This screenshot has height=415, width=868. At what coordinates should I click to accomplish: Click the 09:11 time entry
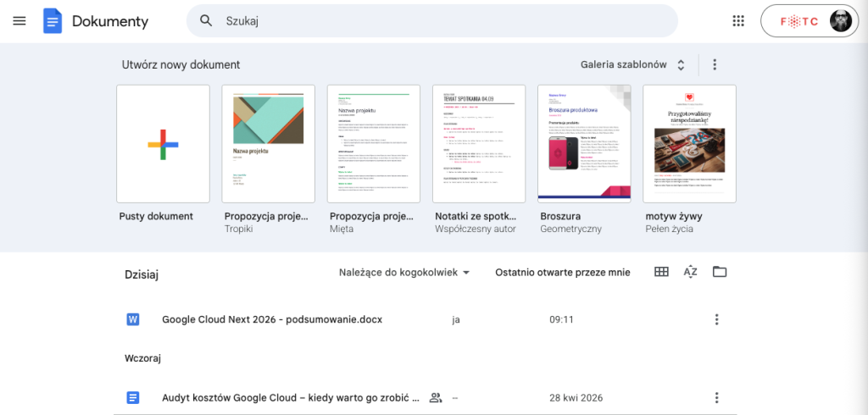[561, 319]
